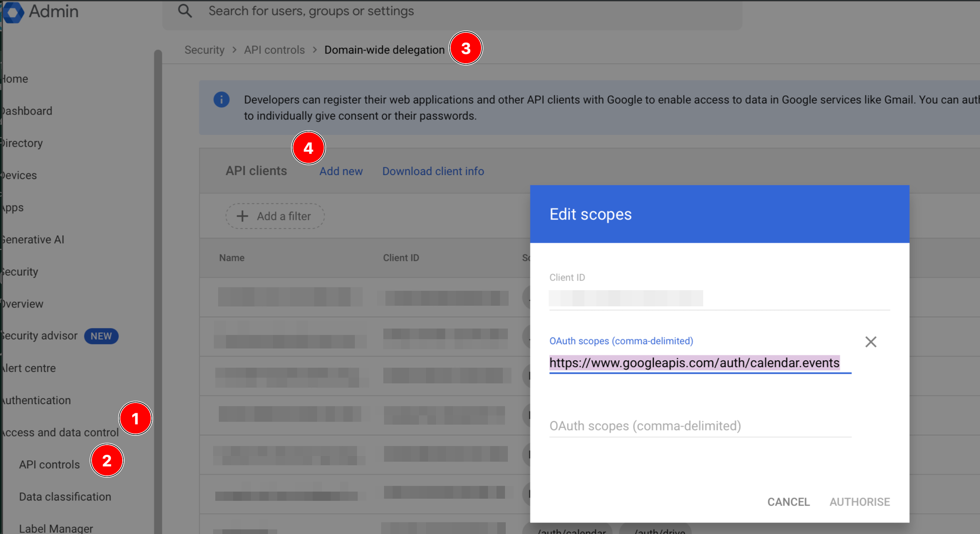Image resolution: width=980 pixels, height=534 pixels.
Task: Click AUTHORISE in Edit scopes dialog
Action: 860,502
